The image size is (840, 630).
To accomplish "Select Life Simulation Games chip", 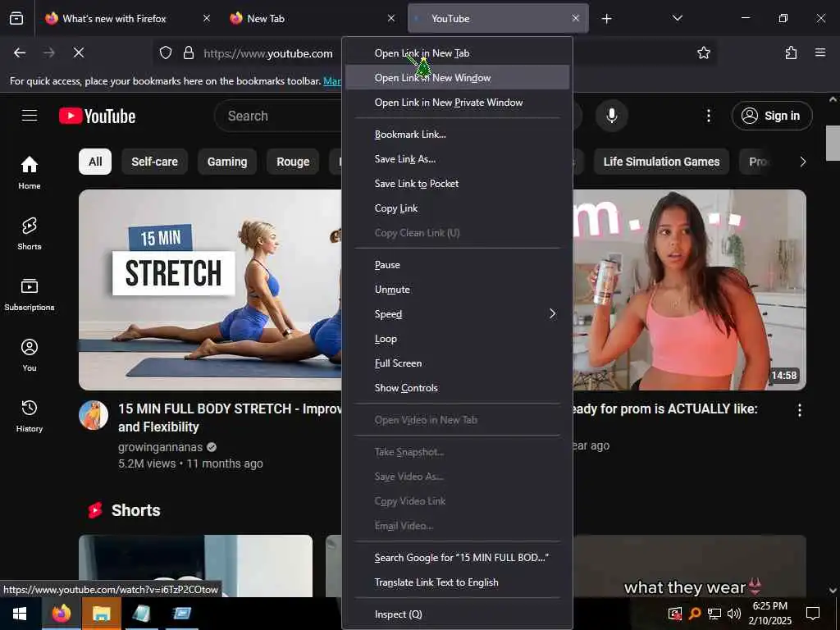I will coord(661,162).
